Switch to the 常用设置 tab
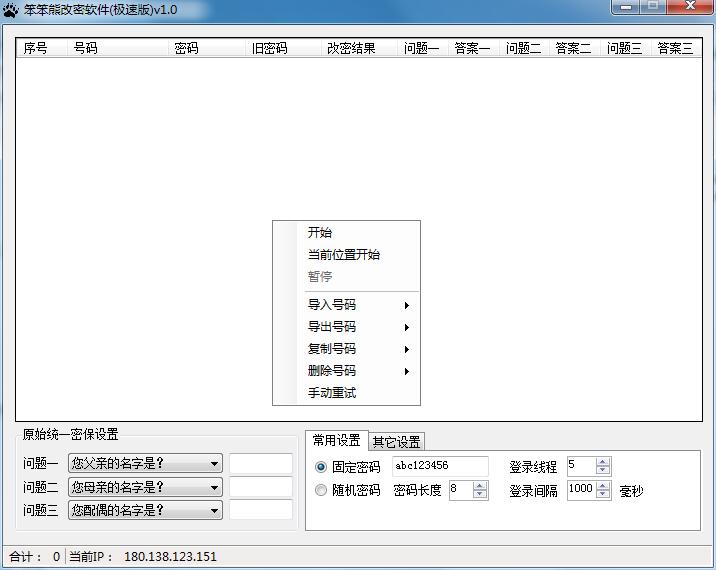Viewport: 716px width, 570px height. (x=336, y=441)
